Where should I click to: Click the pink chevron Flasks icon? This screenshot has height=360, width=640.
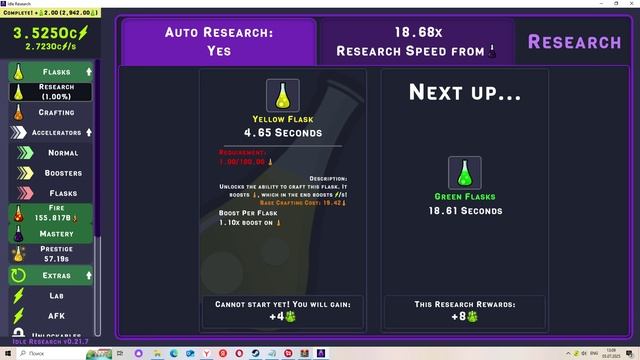pos(25,193)
